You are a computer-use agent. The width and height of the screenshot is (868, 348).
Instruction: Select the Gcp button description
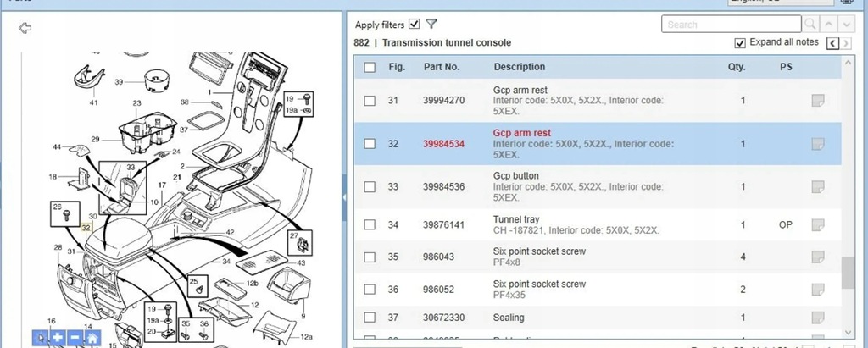tap(516, 176)
